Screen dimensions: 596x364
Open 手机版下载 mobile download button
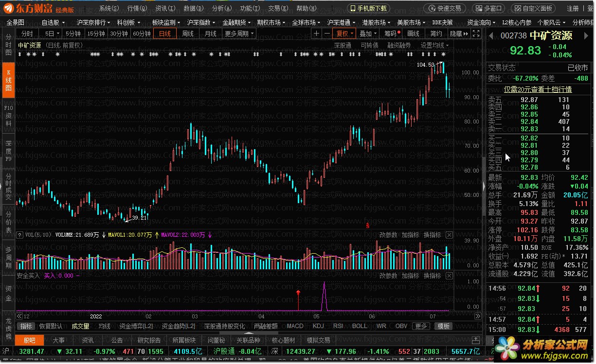coord(368,8)
